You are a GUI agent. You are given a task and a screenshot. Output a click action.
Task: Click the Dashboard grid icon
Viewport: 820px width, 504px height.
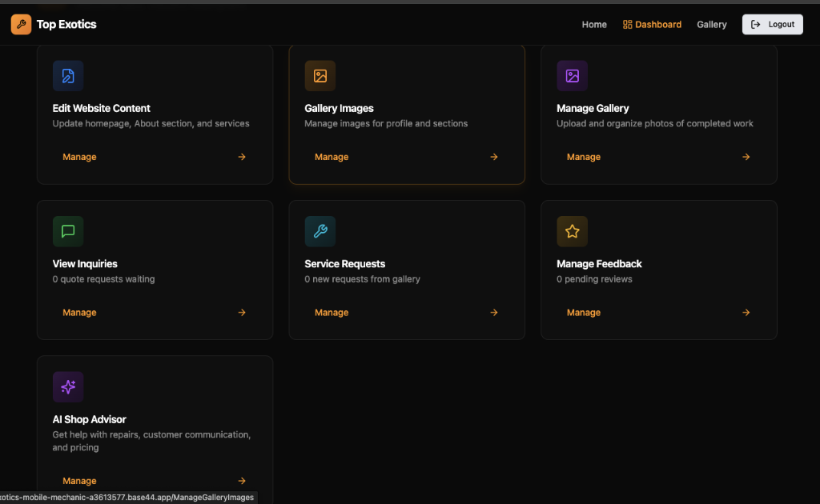click(628, 25)
